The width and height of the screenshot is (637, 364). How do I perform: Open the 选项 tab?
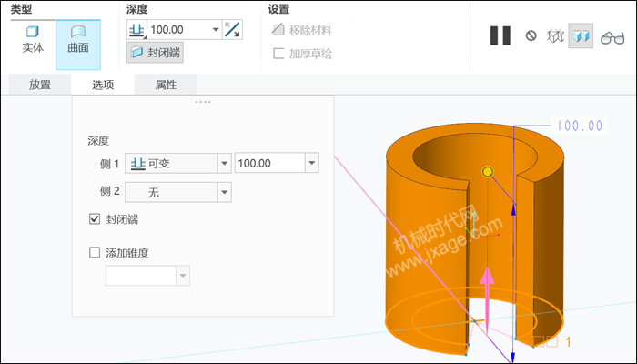click(x=103, y=85)
